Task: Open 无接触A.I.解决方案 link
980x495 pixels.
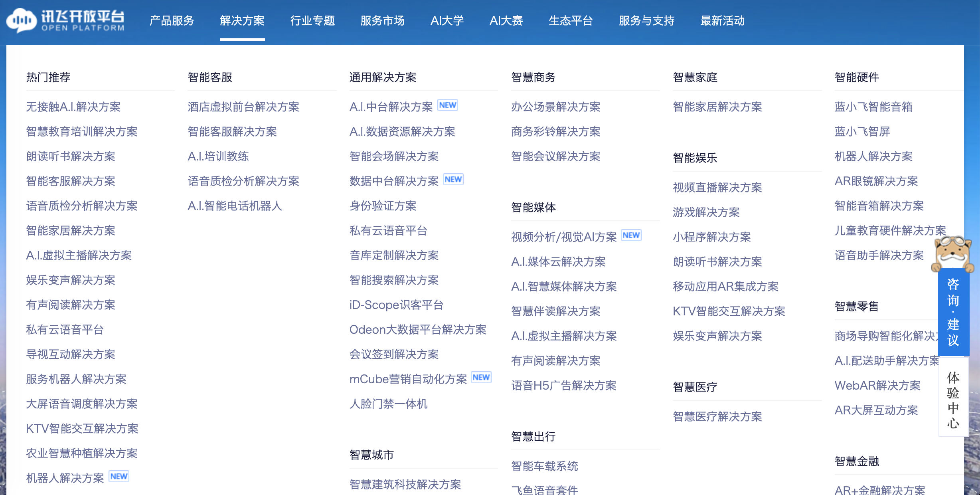Action: (73, 107)
